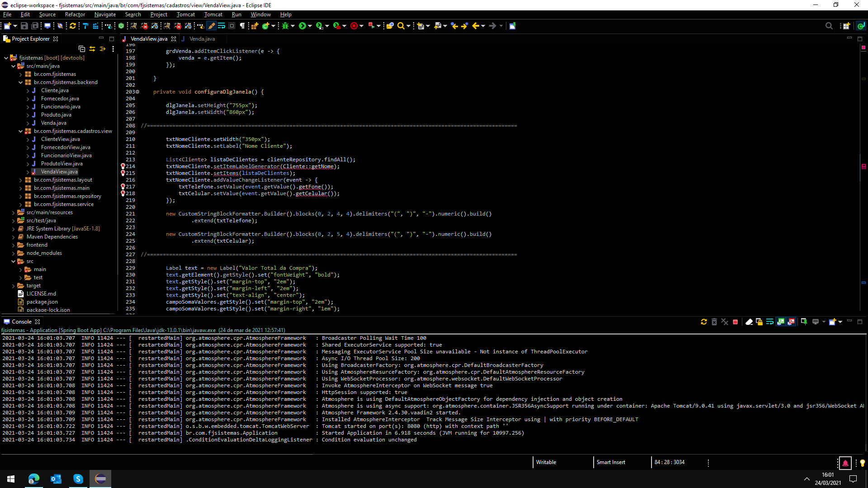Click the pink error marker in overview ruler

coord(863,166)
